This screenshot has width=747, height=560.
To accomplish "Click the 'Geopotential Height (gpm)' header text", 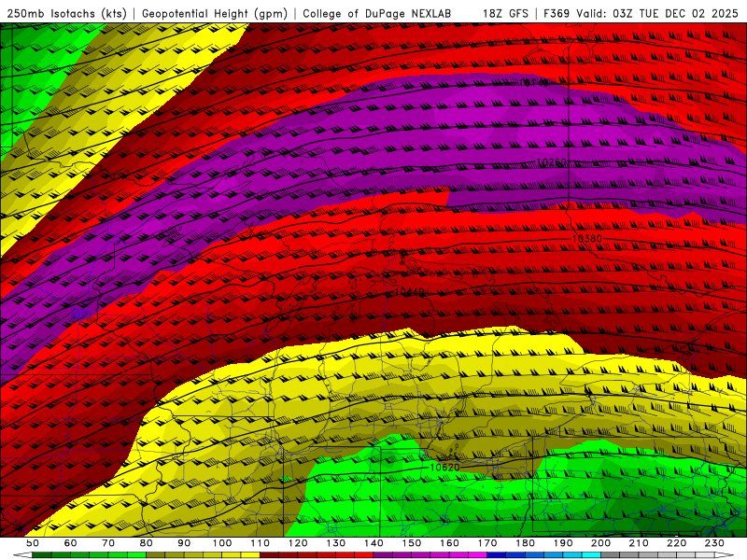I will [x=215, y=14].
